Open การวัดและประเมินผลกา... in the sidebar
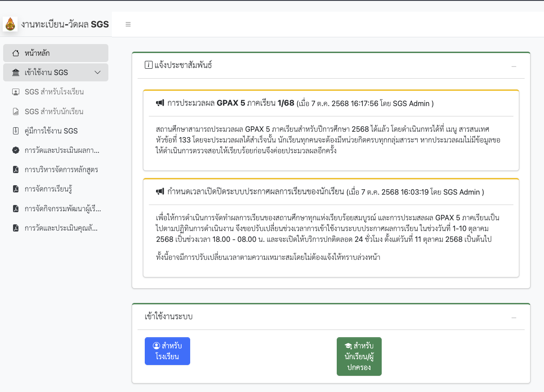This screenshot has height=392, width=544. 56,150
